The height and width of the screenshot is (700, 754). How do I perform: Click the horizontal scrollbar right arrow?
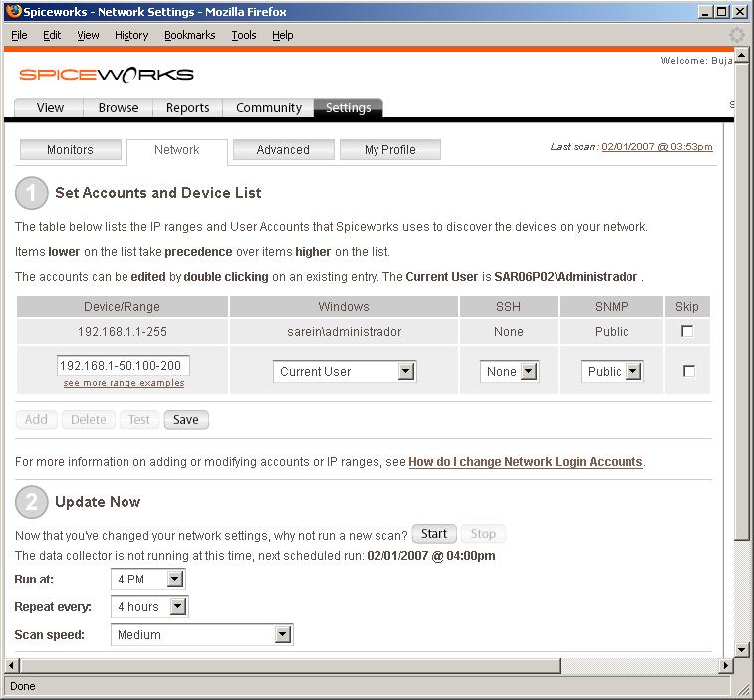pos(726,666)
